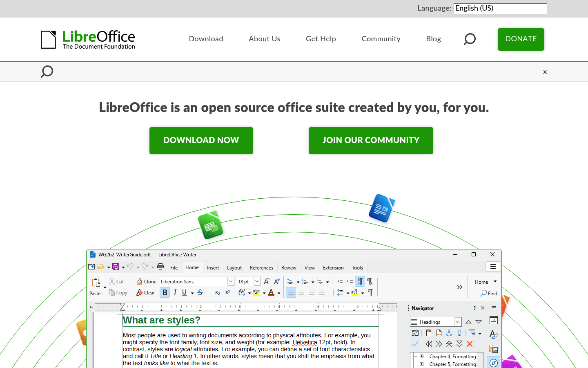Toggle Underline formatting
Image resolution: width=588 pixels, height=368 pixels.
[x=185, y=292]
